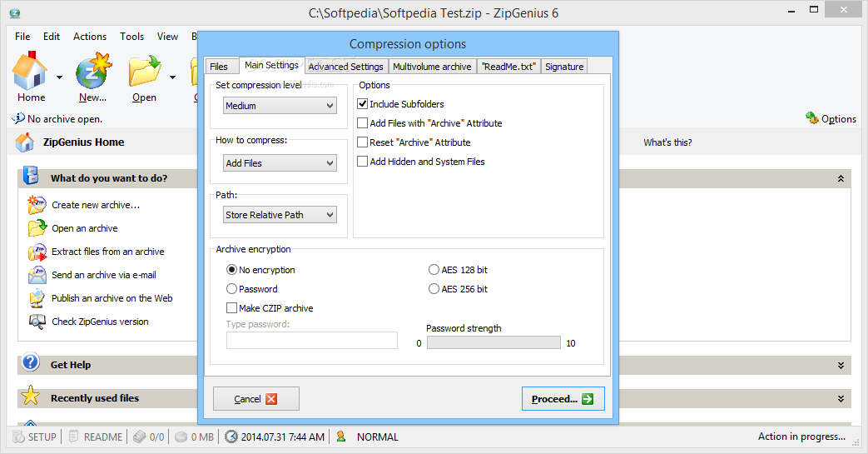Open the View menu
The width and height of the screenshot is (868, 454).
click(x=167, y=36)
